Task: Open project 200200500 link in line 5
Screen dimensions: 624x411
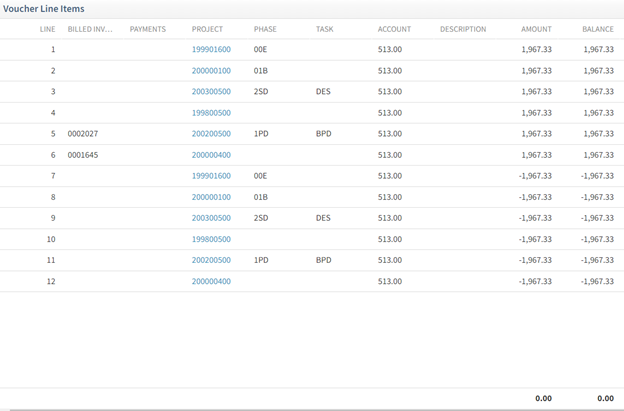Action: pyautogui.click(x=211, y=134)
